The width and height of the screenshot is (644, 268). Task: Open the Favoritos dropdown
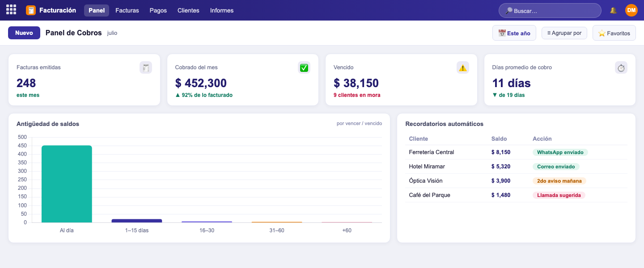(614, 33)
